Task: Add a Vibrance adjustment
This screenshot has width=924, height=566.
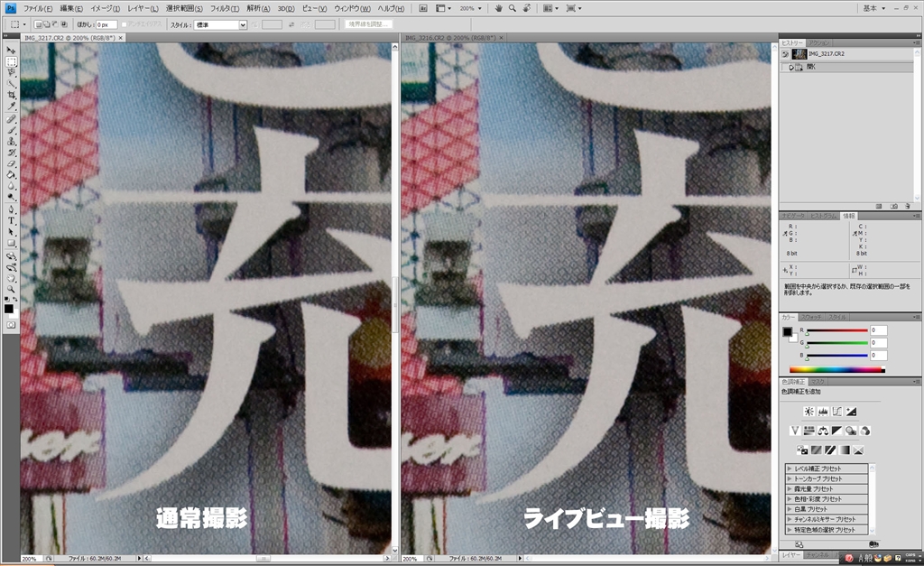Action: pyautogui.click(x=794, y=431)
